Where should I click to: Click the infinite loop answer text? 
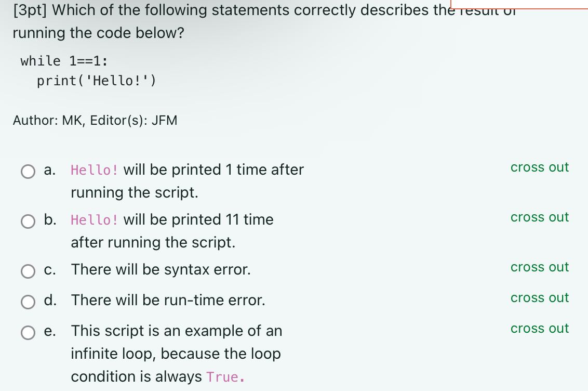176,354
